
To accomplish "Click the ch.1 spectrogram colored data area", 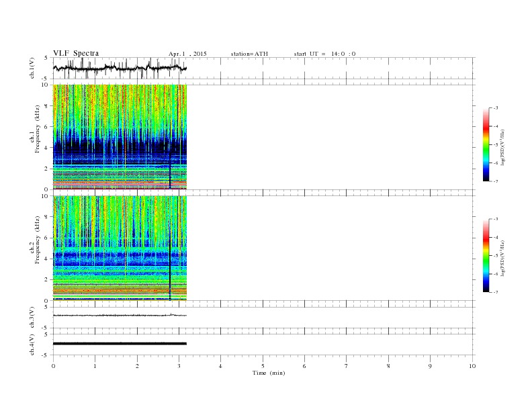I will [120, 137].
